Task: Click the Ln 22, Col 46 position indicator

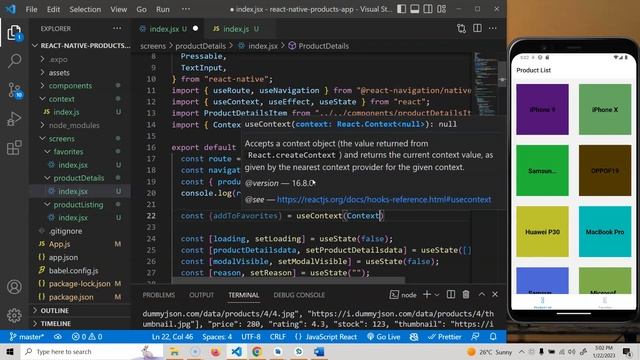Action: [x=172, y=337]
